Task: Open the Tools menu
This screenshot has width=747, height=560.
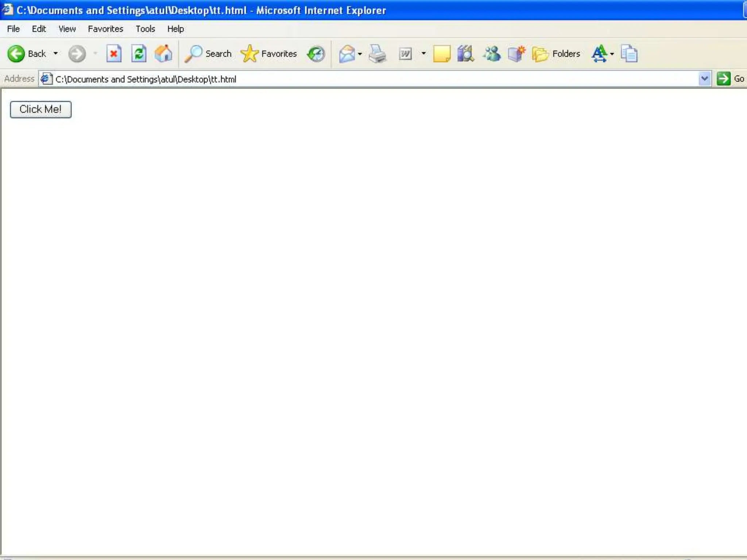Action: pyautogui.click(x=145, y=29)
